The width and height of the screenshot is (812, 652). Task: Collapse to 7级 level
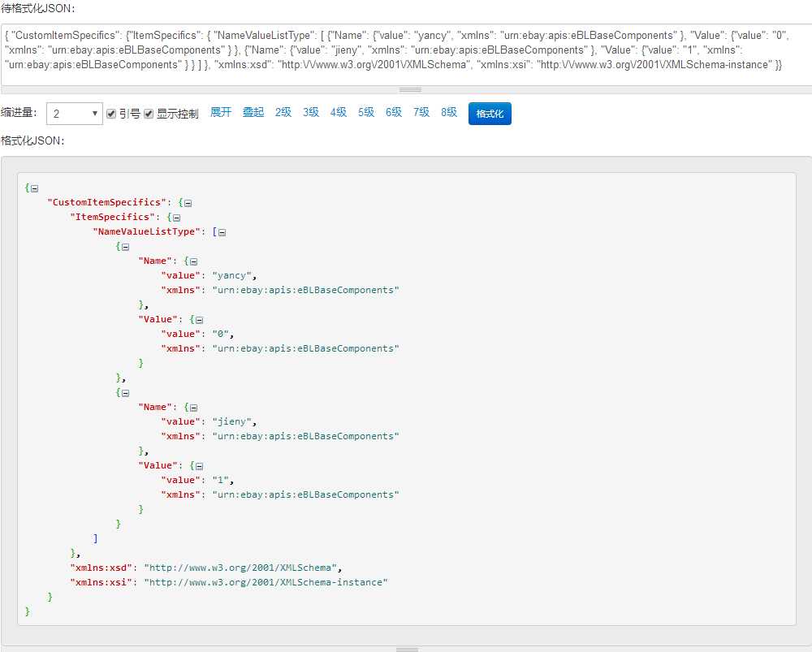421,112
